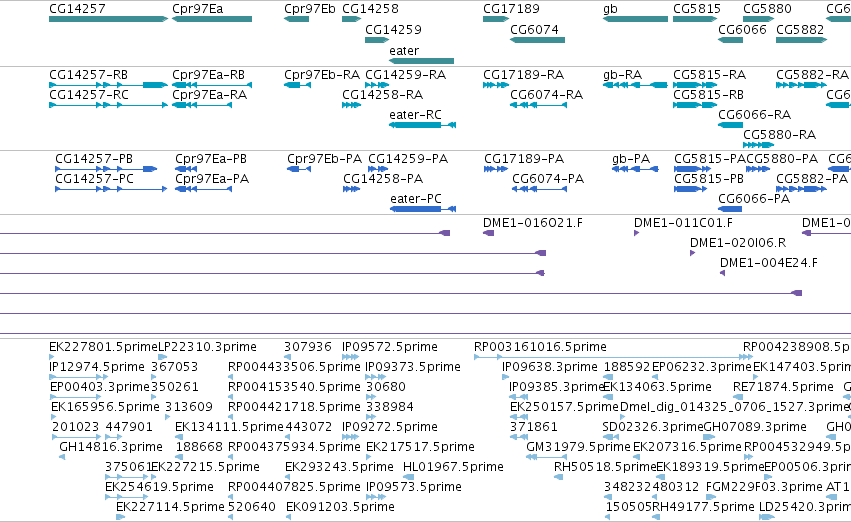Click transcript gb-RA
Viewport: 851px width, 522px height.
click(635, 85)
